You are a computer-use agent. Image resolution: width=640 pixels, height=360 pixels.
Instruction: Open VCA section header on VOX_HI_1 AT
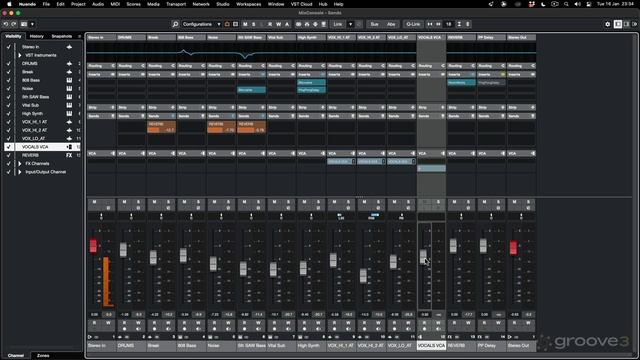[341, 153]
